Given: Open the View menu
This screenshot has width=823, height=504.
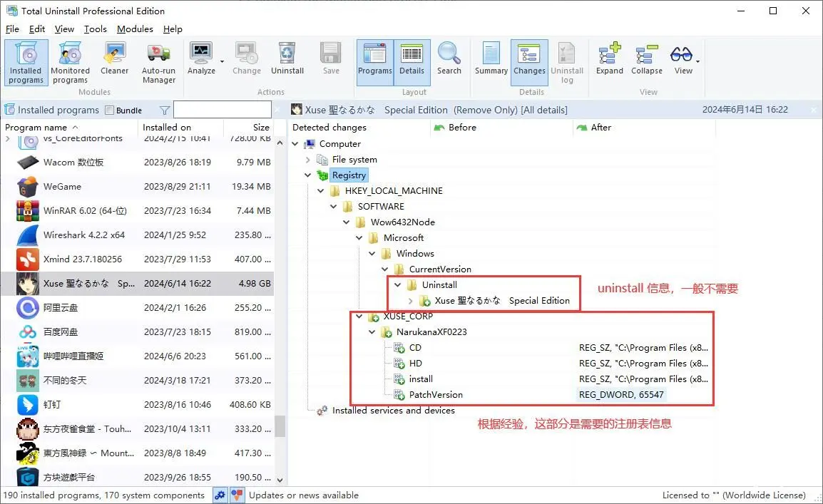Looking at the screenshot, I should click(64, 29).
